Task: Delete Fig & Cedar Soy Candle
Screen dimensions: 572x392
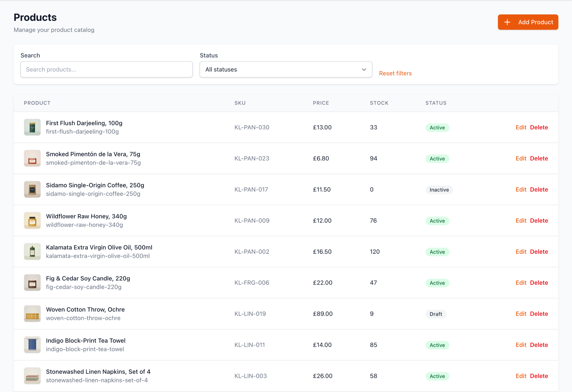Action: click(539, 283)
